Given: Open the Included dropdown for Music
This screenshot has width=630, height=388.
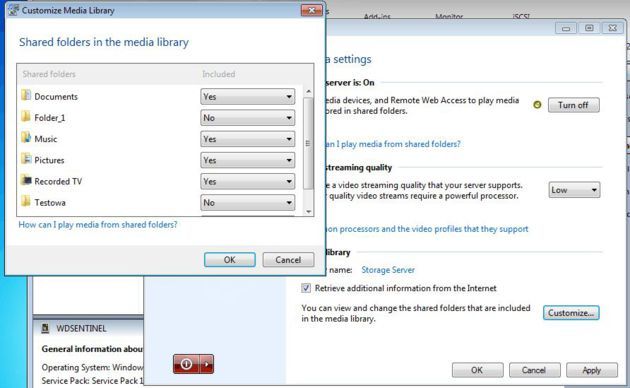Looking at the screenshot, I should (248, 139).
